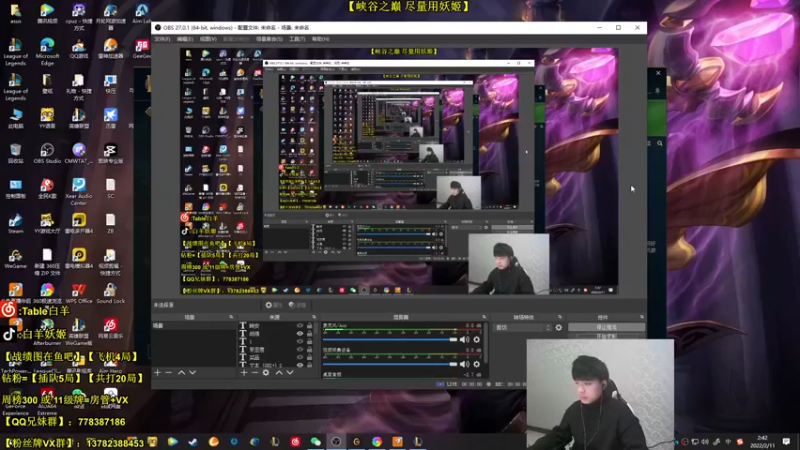Open the ZB file on desktop
Screen dimensions: 800x450
[x=110, y=223]
